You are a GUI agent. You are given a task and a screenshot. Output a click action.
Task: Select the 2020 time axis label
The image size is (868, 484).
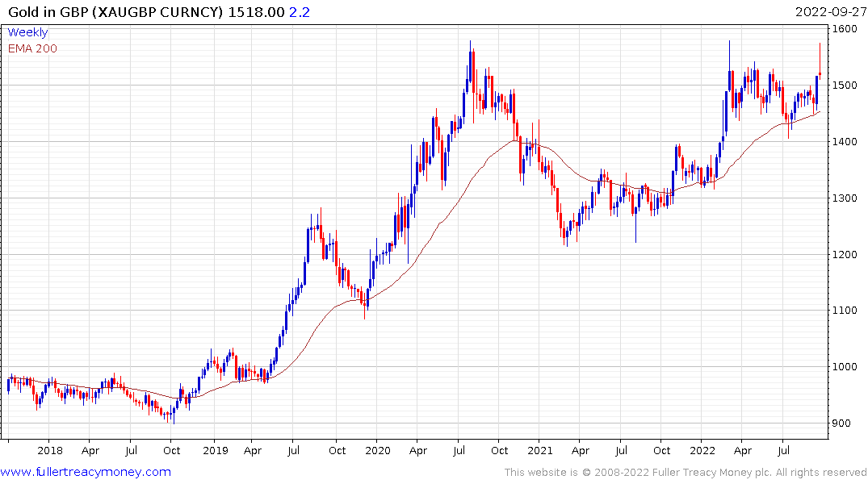378,450
